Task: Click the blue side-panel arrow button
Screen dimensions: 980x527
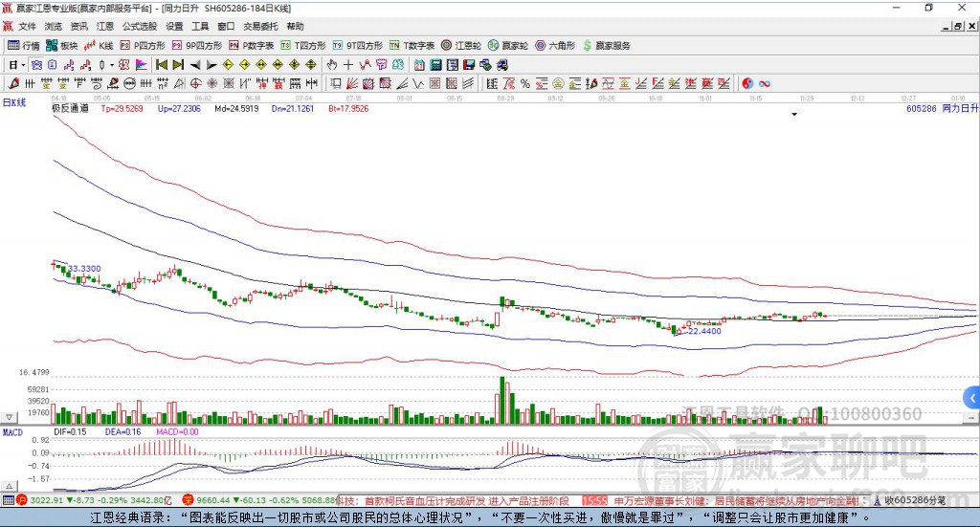Action: (972, 397)
